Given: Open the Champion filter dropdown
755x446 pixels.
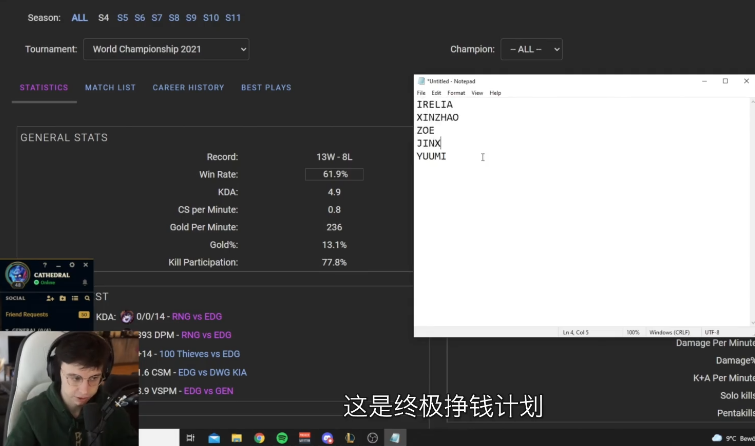Looking at the screenshot, I should pyautogui.click(x=532, y=49).
